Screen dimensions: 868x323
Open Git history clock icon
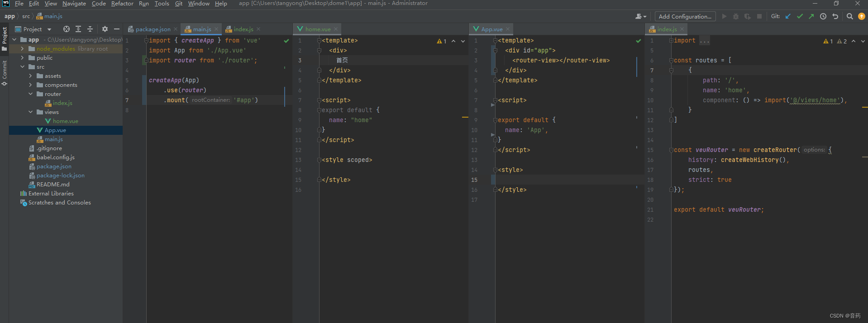click(823, 16)
